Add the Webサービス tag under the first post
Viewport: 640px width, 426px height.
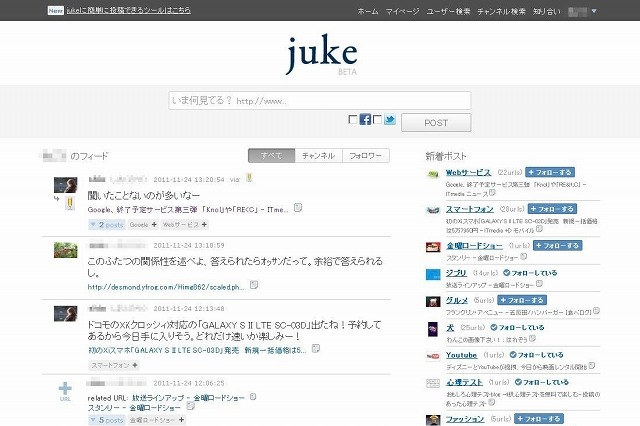184,224
